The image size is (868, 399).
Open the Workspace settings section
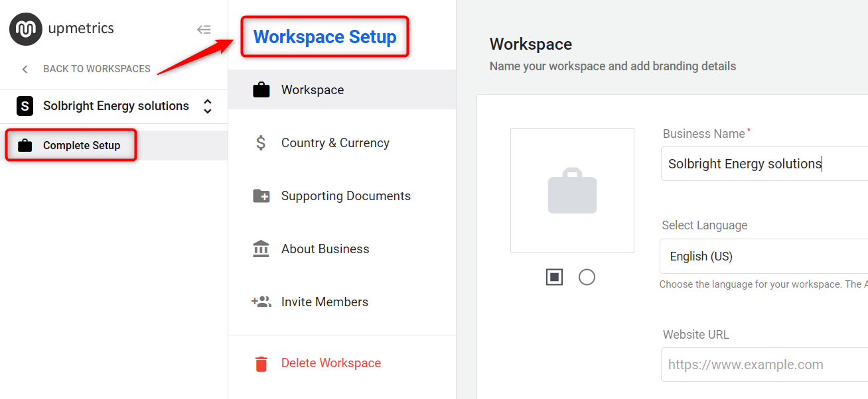click(342, 89)
